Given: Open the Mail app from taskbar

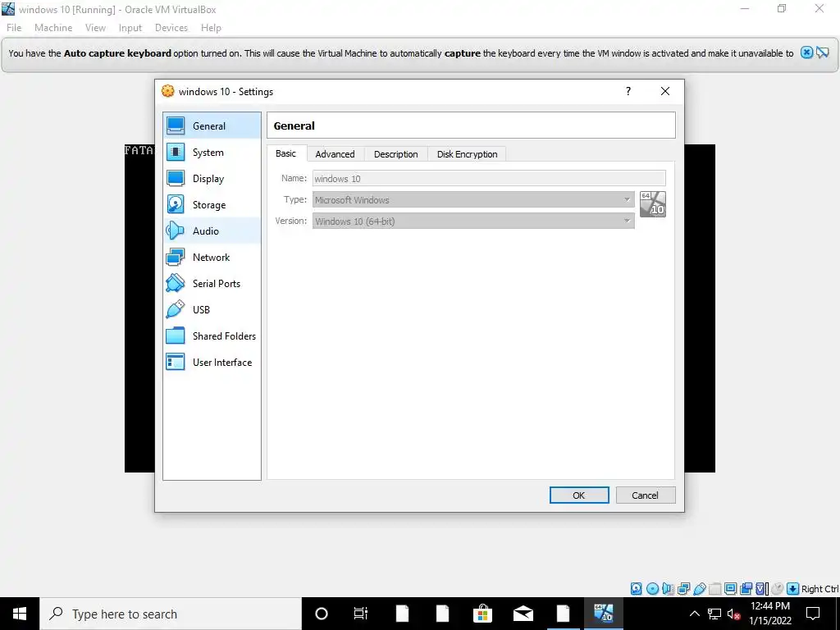Looking at the screenshot, I should 523,614.
